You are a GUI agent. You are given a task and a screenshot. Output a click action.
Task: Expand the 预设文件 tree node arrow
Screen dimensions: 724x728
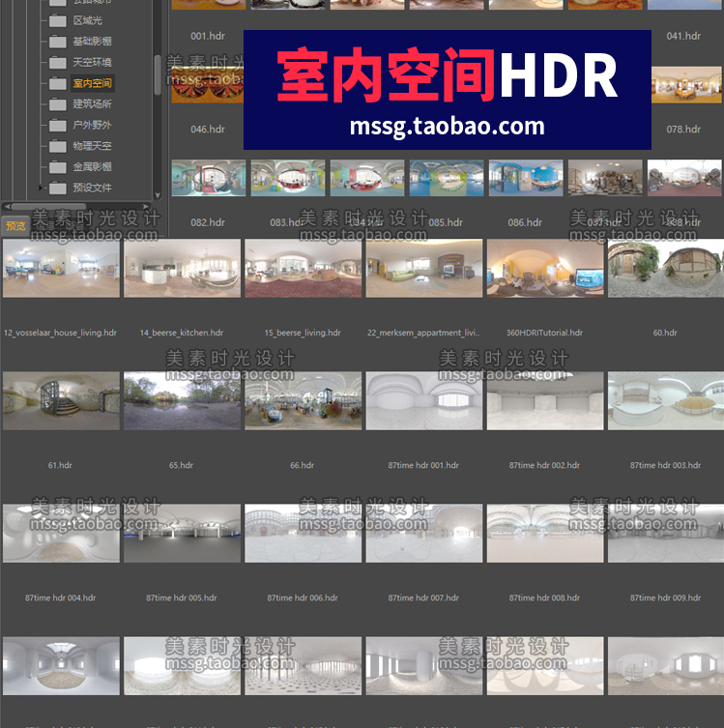tap(41, 188)
